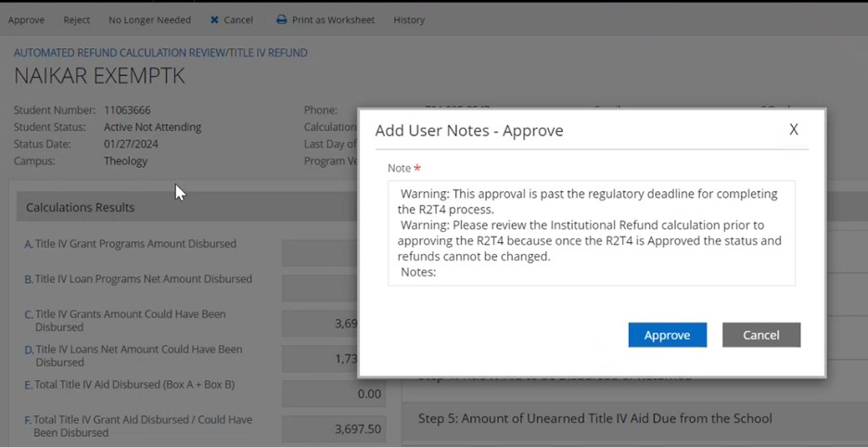Click the X icon beside toolbar Cancel
This screenshot has width=868, height=447.
214,20
